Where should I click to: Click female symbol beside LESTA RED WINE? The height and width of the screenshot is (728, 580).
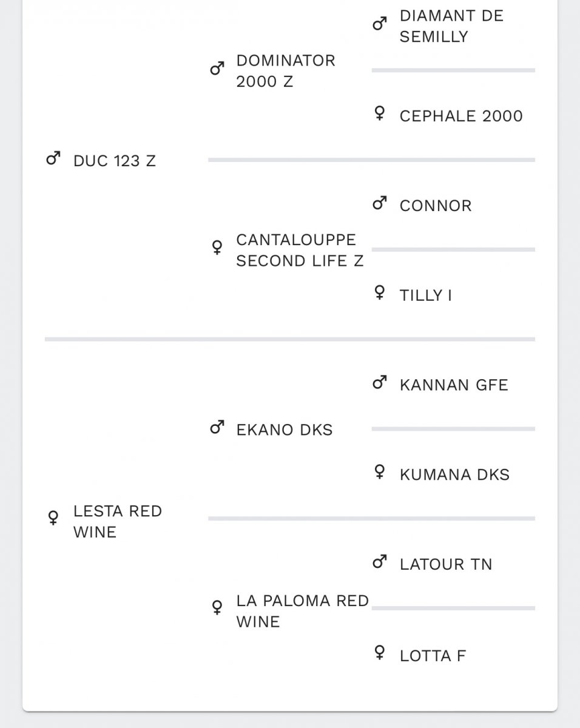53,518
